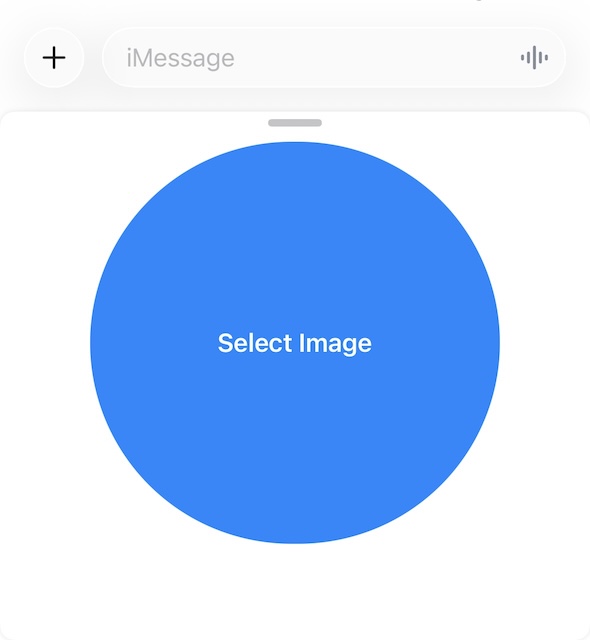Open the apps menu with the plus icon

pos(54,58)
